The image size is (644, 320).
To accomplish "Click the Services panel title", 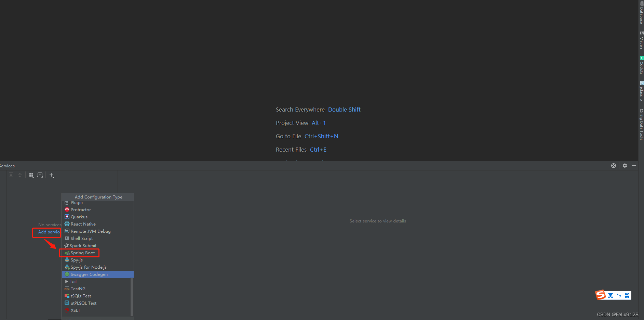I will pos(7,166).
